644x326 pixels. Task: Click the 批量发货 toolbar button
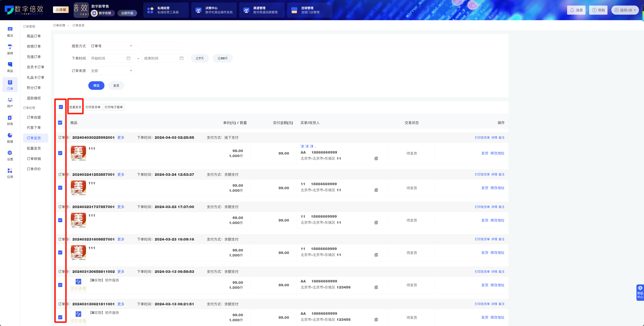coord(75,107)
